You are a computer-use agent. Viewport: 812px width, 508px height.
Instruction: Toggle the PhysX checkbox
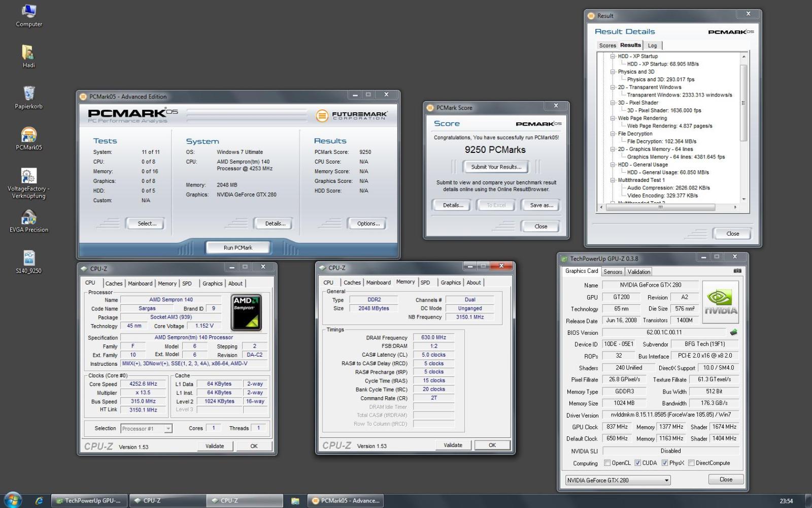click(x=664, y=463)
